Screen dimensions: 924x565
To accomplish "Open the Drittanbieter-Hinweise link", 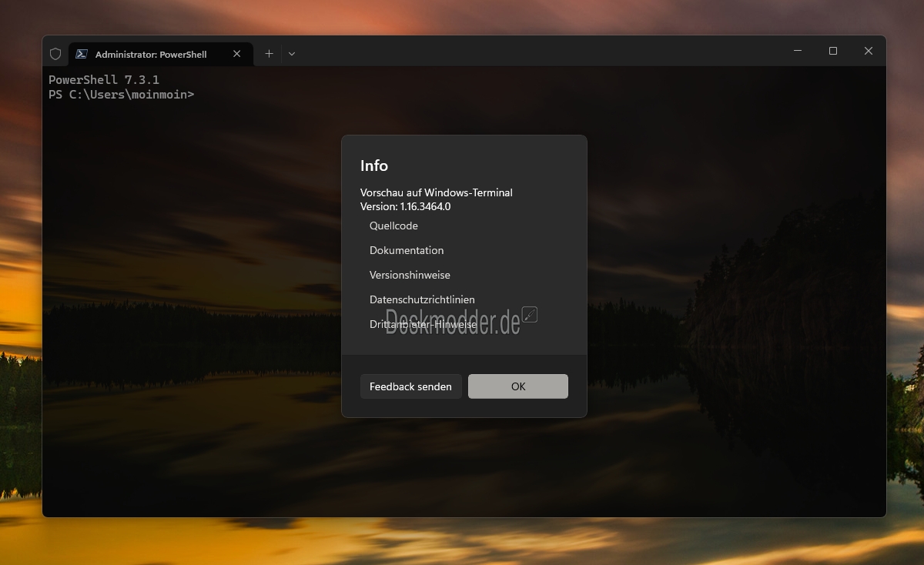I will pyautogui.click(x=423, y=324).
